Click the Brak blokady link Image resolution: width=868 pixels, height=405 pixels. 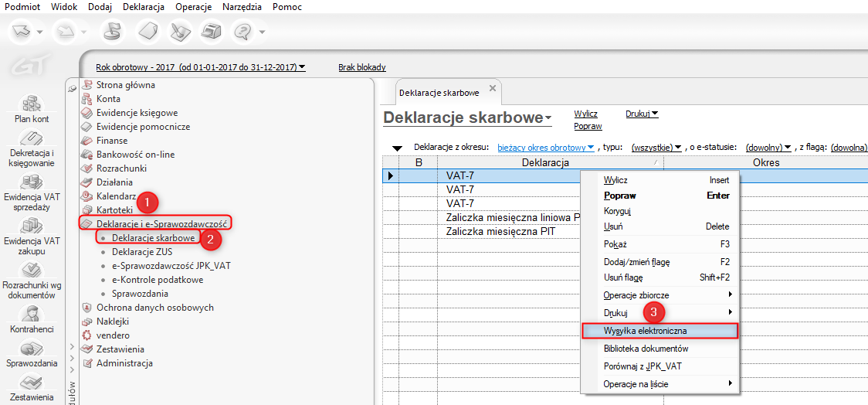click(x=362, y=67)
